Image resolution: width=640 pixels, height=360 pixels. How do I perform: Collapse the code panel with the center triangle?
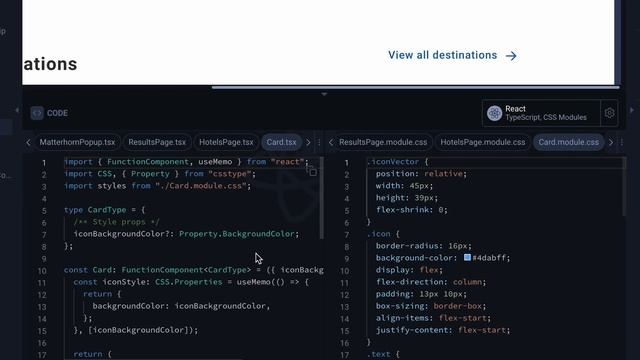tap(324, 94)
